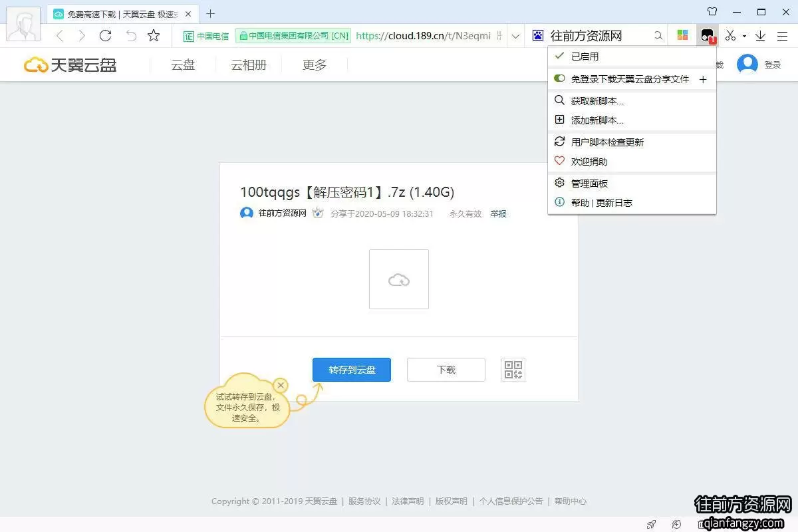Viewport: 798px width, 532px height.
Task: Click the Tampermonkey extension icon
Action: (707, 36)
